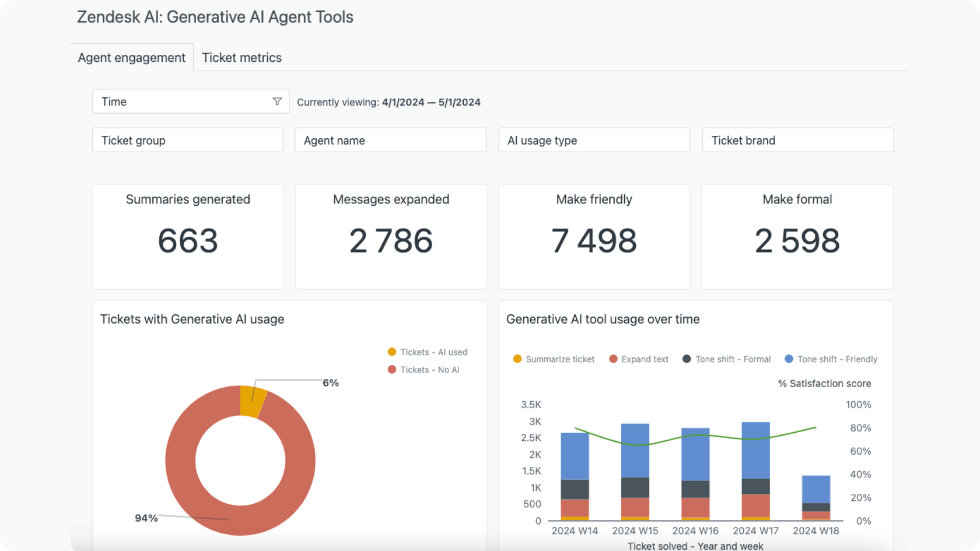
Task: Click the Make friendly metric card
Action: click(594, 237)
